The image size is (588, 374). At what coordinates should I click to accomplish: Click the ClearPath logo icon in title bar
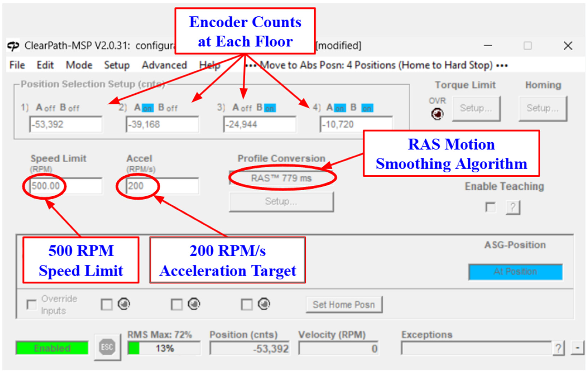13,46
